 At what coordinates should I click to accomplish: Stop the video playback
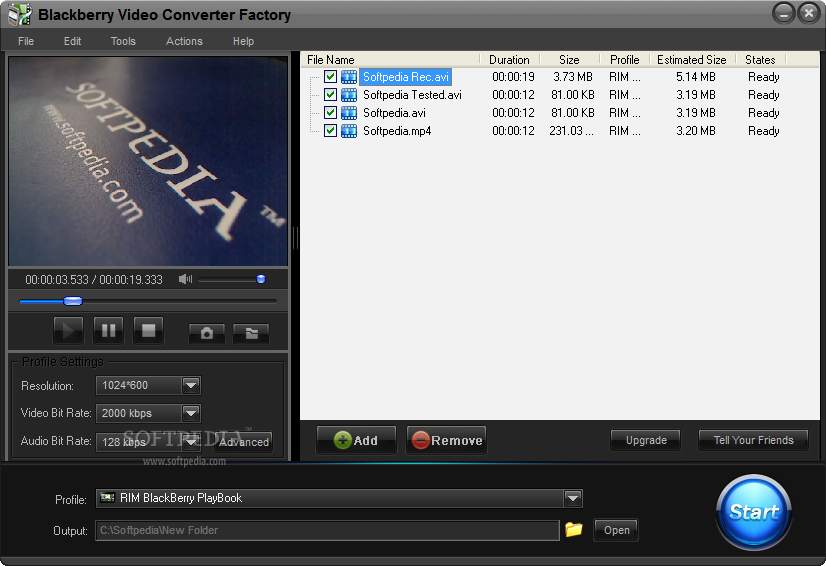(149, 330)
